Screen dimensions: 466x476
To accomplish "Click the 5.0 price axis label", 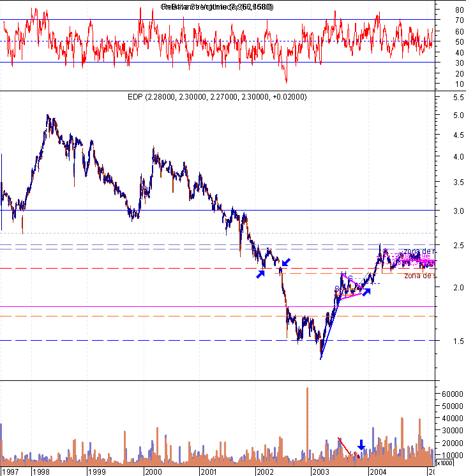I will [458, 115].
